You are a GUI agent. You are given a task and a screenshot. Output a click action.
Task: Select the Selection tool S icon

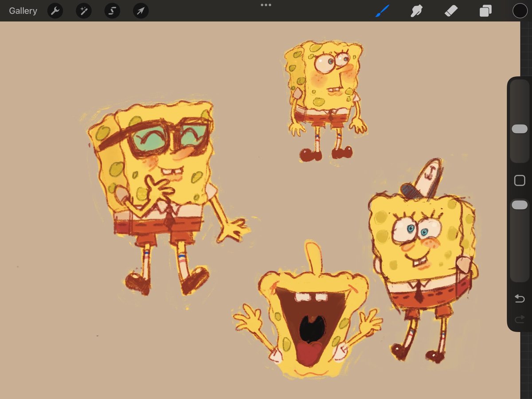(112, 11)
